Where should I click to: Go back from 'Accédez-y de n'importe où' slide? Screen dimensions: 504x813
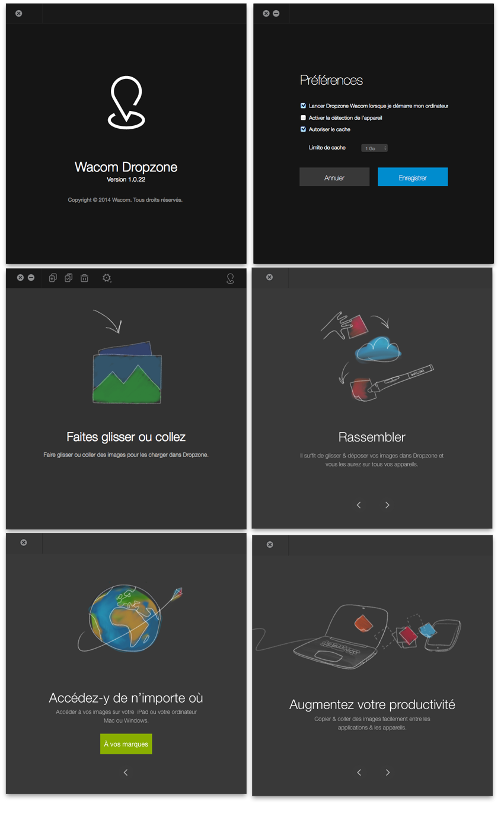pos(126,773)
